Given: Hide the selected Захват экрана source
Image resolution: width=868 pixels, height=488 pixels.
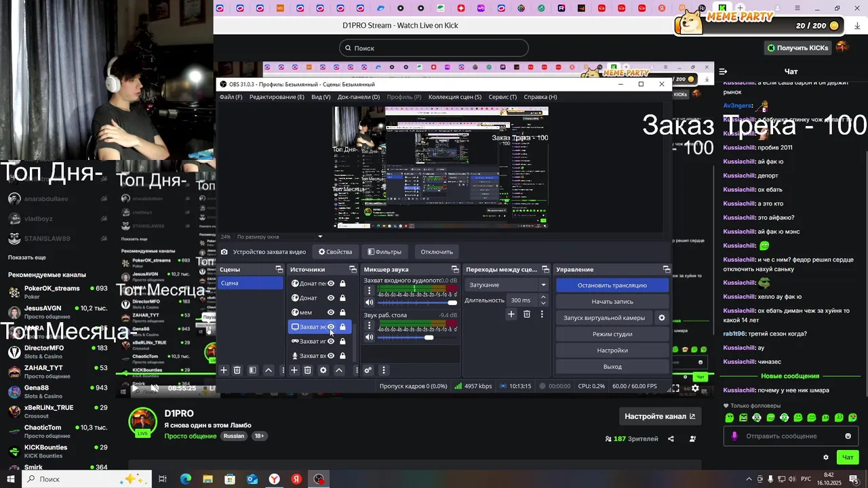Looking at the screenshot, I should [331, 327].
